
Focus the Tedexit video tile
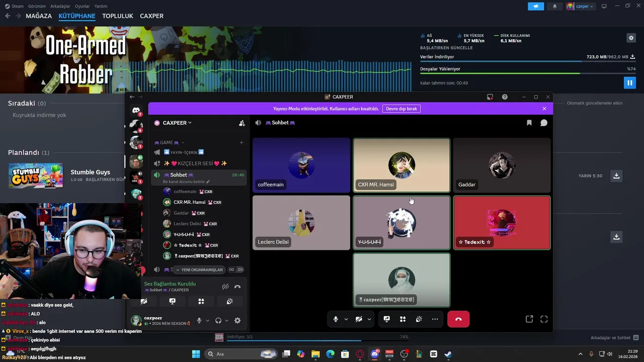pos(502,223)
